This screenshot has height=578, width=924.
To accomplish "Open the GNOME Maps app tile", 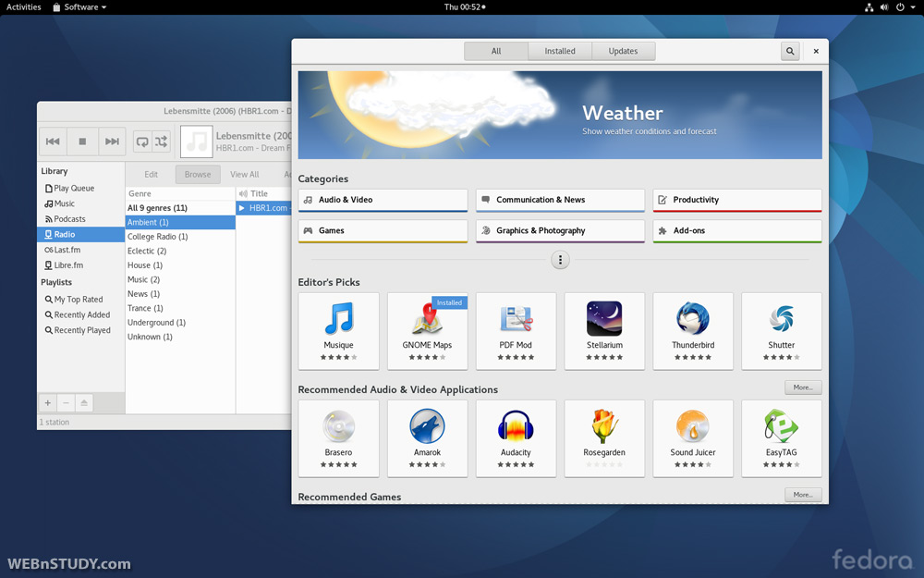I will [427, 331].
